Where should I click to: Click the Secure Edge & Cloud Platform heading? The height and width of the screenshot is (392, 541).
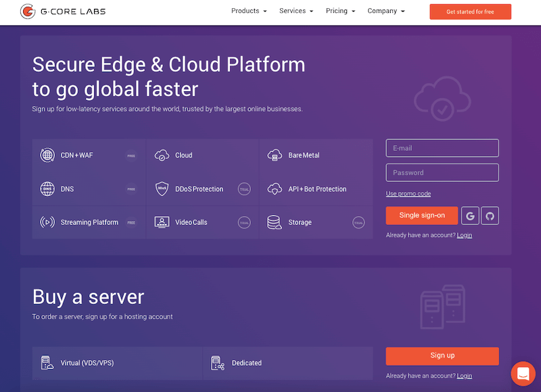(x=168, y=76)
